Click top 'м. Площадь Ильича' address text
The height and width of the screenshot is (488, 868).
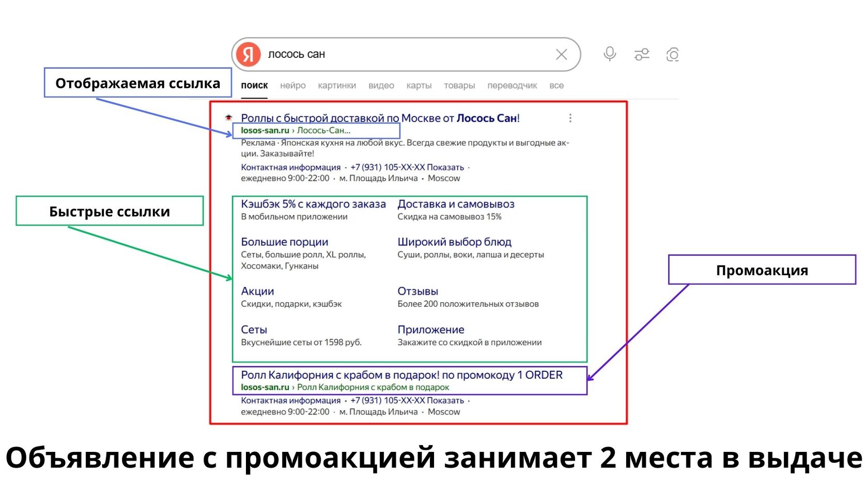pos(378,179)
